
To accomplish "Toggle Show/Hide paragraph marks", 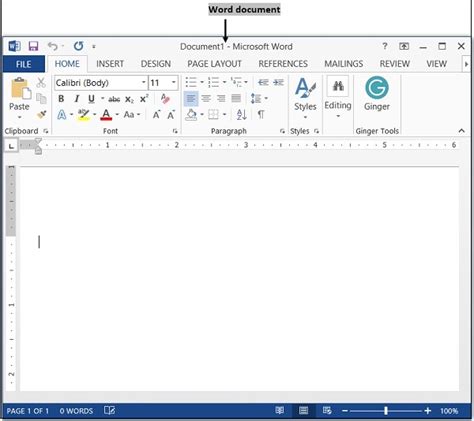I will point(261,115).
